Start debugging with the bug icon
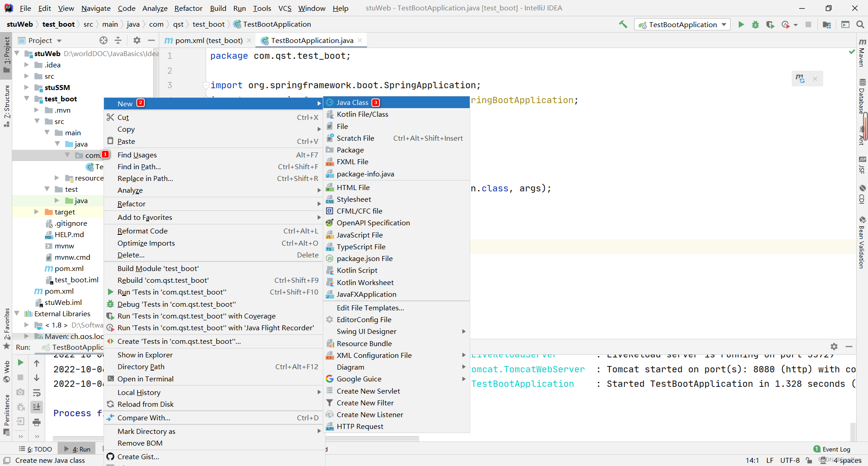 (755, 24)
